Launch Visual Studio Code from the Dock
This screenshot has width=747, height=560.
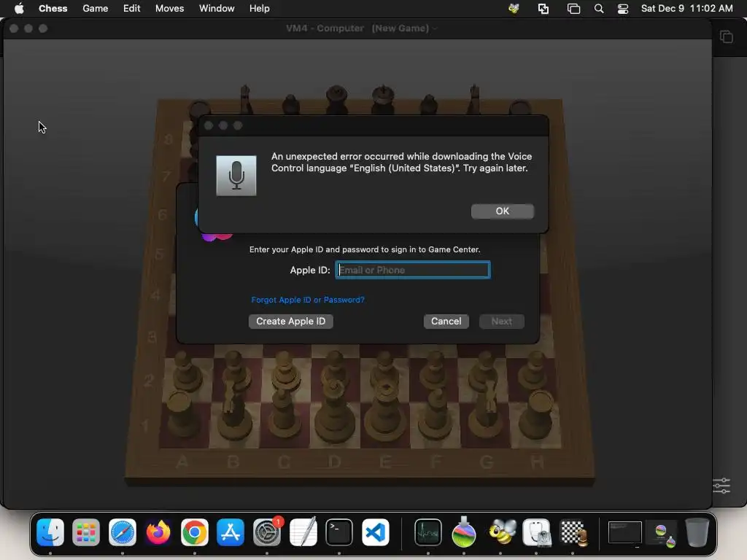click(376, 532)
